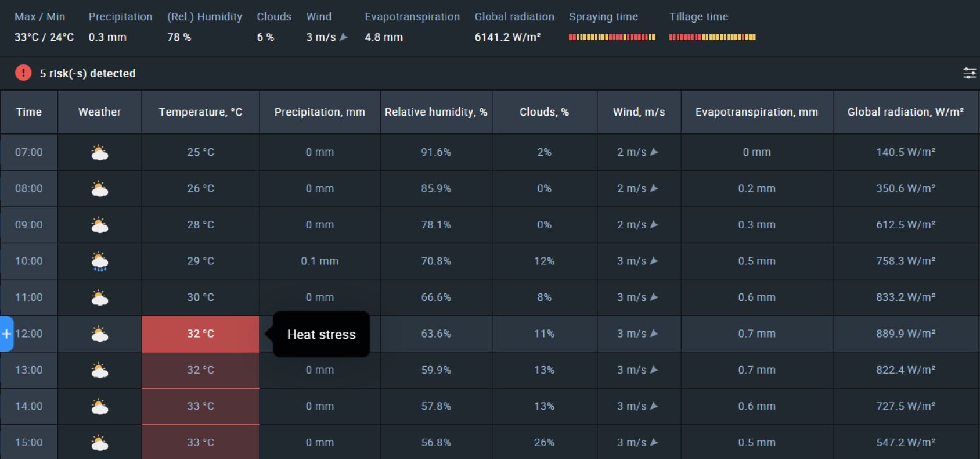Click the Spraying time color bar
The width and height of the screenshot is (980, 459).
pos(612,37)
